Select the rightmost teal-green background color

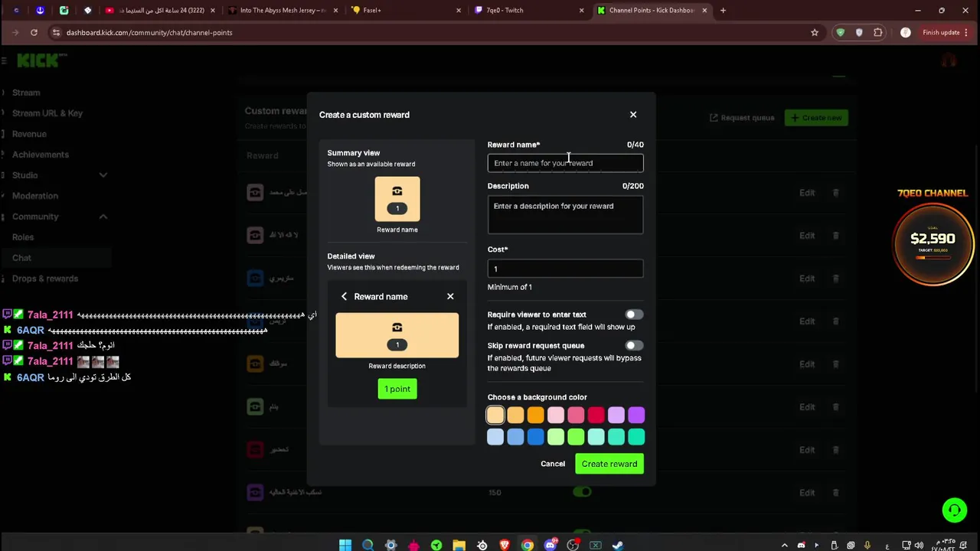[x=636, y=437]
